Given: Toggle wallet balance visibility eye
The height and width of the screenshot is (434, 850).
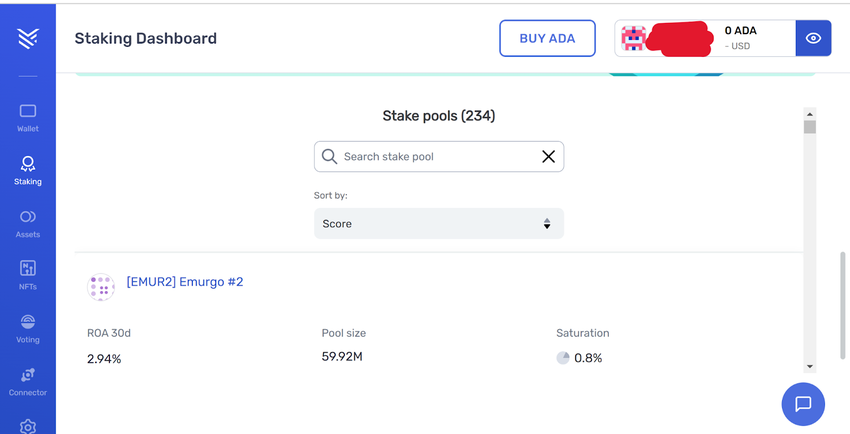Looking at the screenshot, I should (x=813, y=39).
